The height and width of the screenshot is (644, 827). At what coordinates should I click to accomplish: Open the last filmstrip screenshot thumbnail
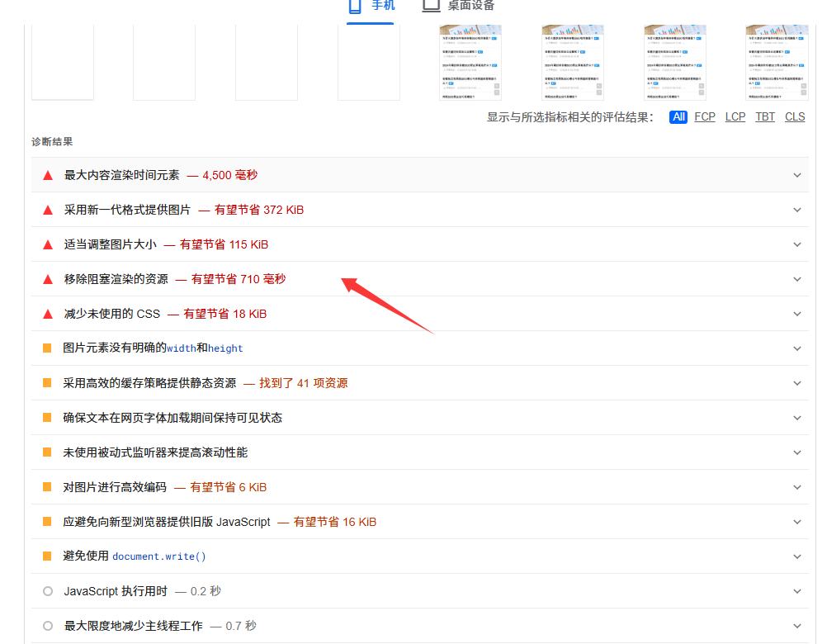click(777, 63)
